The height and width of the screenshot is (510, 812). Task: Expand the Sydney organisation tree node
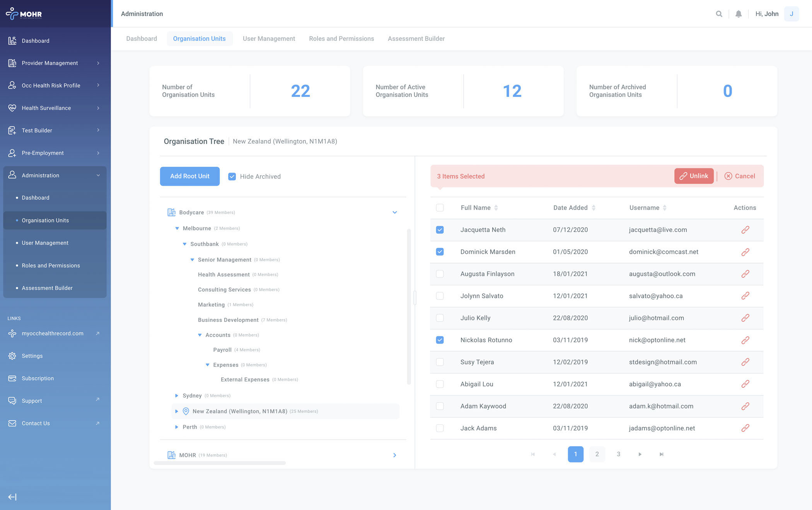[x=177, y=395]
